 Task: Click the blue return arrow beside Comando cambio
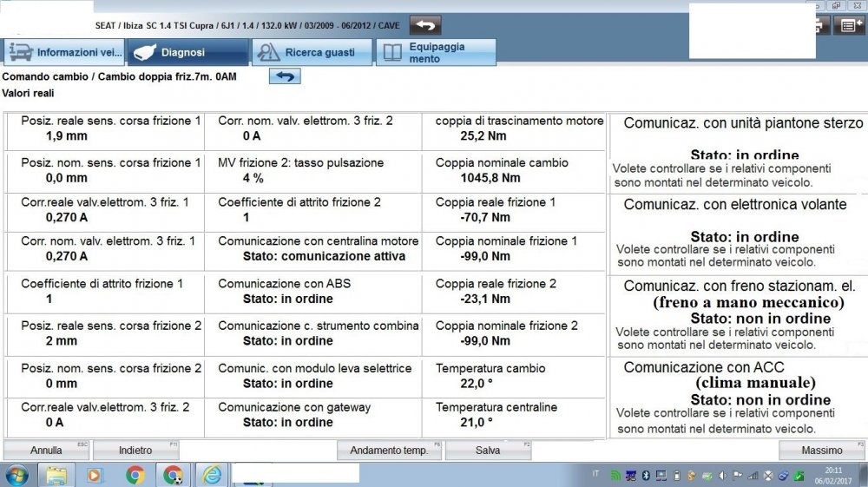point(285,76)
